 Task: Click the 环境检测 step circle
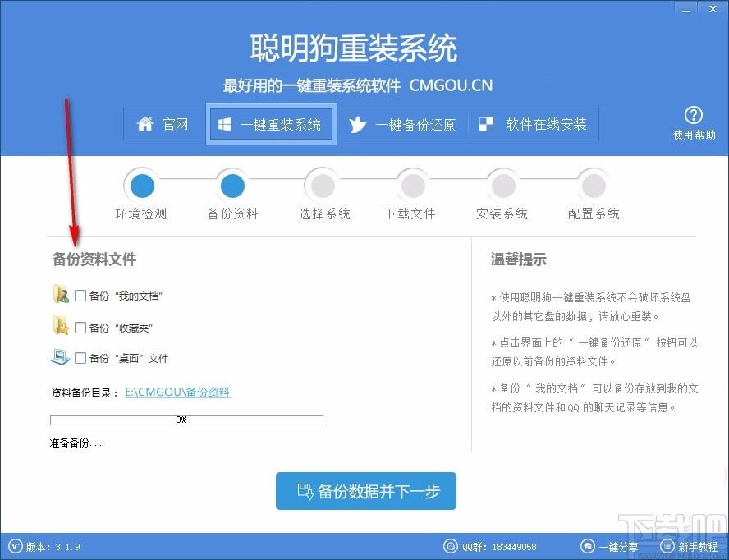(142, 186)
